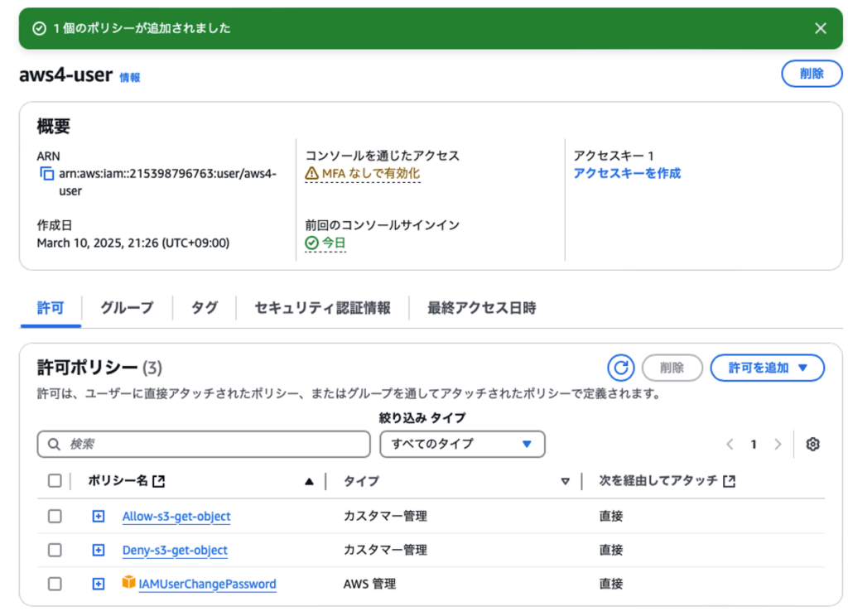This screenshot has width=848, height=616.
Task: Copy the ARN with the copy icon
Action: 46,174
